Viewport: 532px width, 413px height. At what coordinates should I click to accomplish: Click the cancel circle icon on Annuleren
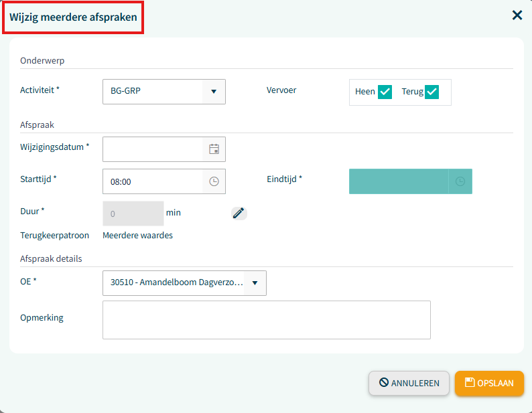[x=384, y=382]
